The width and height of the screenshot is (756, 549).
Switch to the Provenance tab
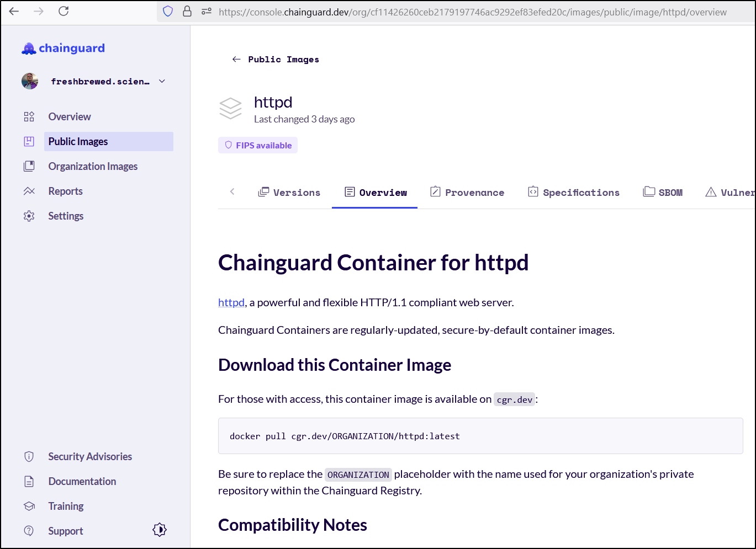[467, 192]
